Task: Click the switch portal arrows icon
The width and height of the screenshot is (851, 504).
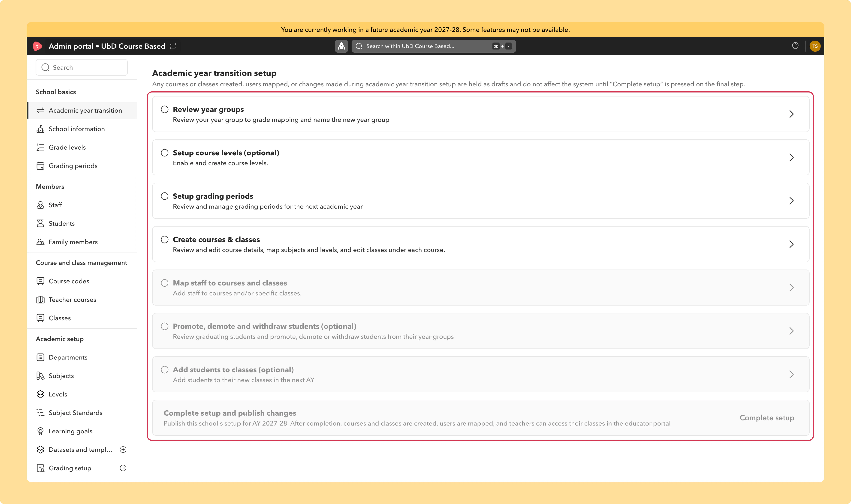Action: pos(173,46)
